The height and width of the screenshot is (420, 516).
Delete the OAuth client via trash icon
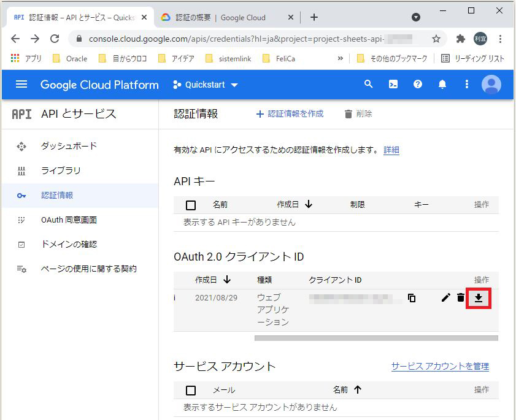[462, 297]
